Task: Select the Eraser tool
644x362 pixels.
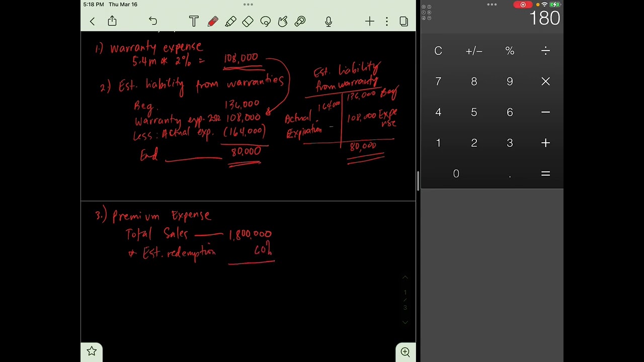Action: [248, 21]
